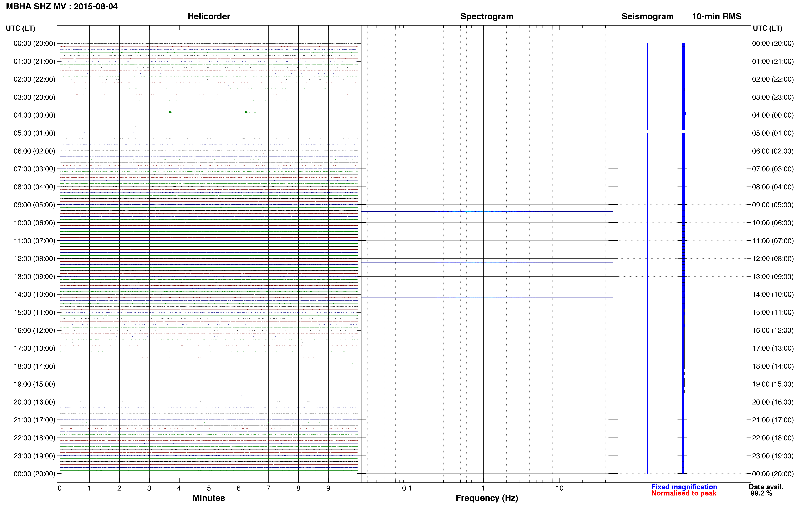The height and width of the screenshot is (508, 812).
Task: Click '15:00 (11:00)' on the RMS-side time axis
Action: coord(773,312)
